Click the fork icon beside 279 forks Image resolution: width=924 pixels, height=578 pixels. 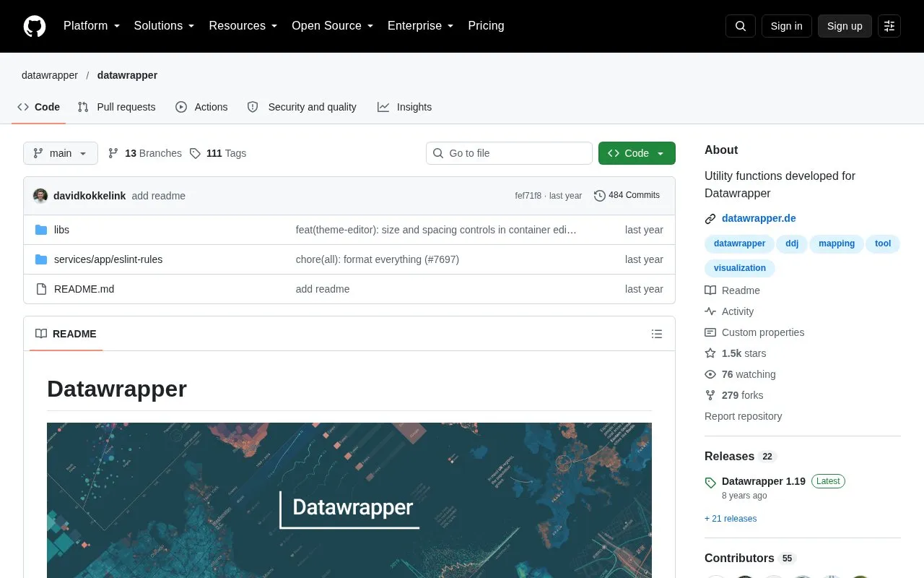coord(710,395)
